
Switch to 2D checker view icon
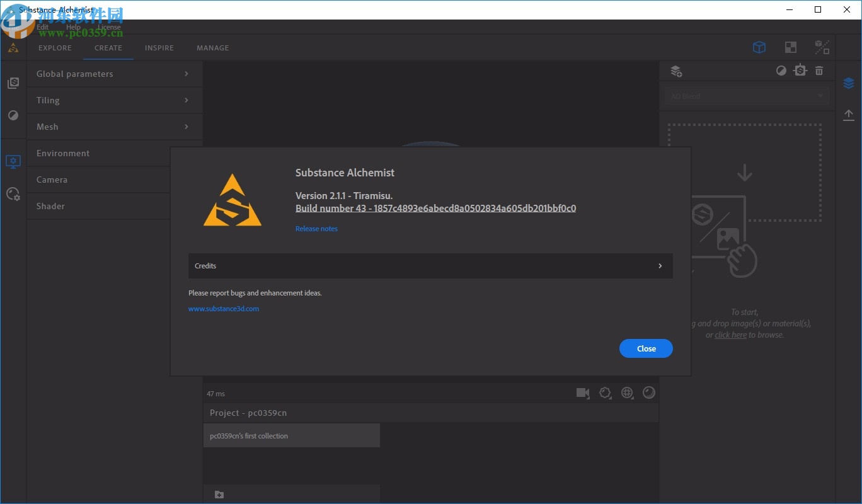791,47
